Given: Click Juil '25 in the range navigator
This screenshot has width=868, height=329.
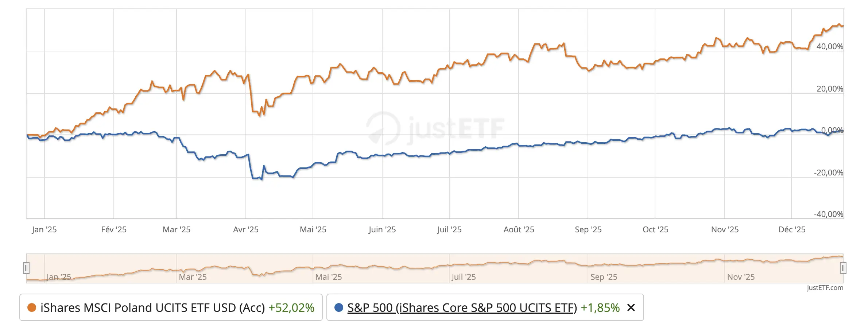Looking at the screenshot, I should coord(464,277).
